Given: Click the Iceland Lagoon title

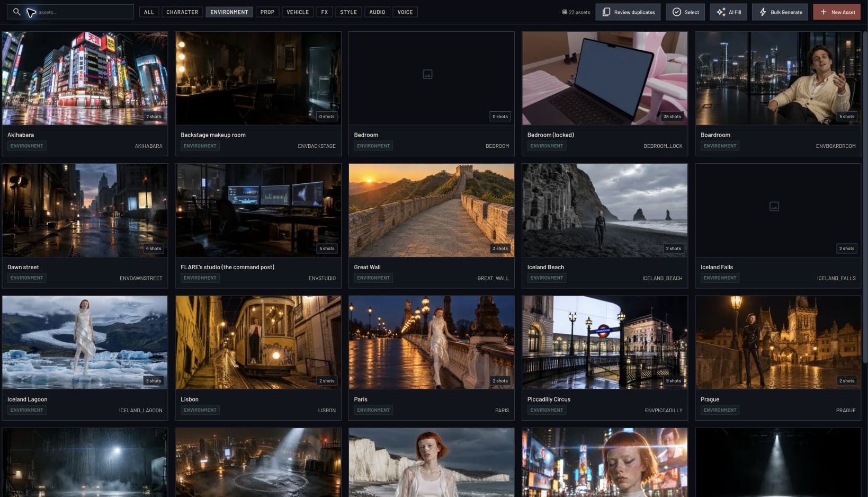Looking at the screenshot, I should (28, 400).
